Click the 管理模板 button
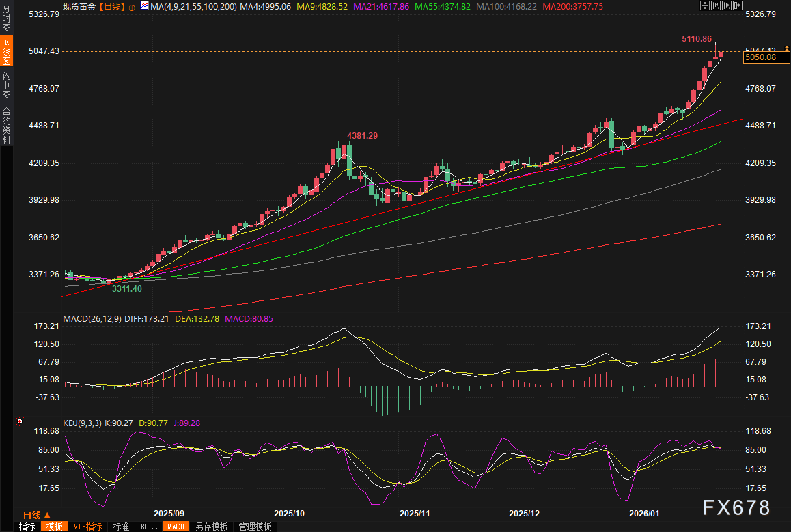791x532 pixels. click(x=254, y=527)
